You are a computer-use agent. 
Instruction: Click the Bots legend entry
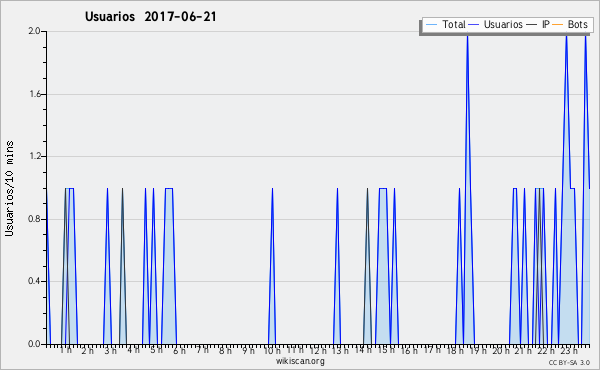(x=570, y=24)
